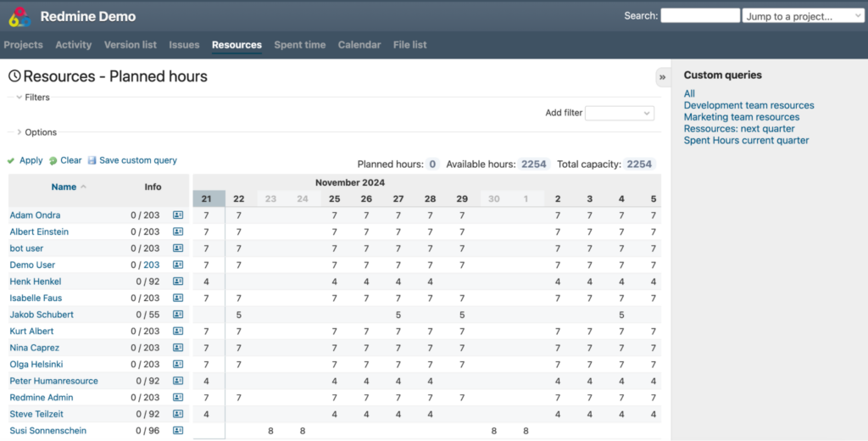The height and width of the screenshot is (441, 868).
Task: Click the green Apply checkmark icon
Action: tap(11, 160)
